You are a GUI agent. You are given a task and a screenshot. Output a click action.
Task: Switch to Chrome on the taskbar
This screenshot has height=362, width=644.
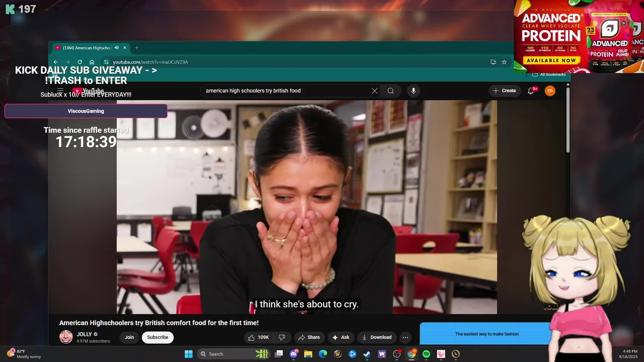tap(412, 354)
